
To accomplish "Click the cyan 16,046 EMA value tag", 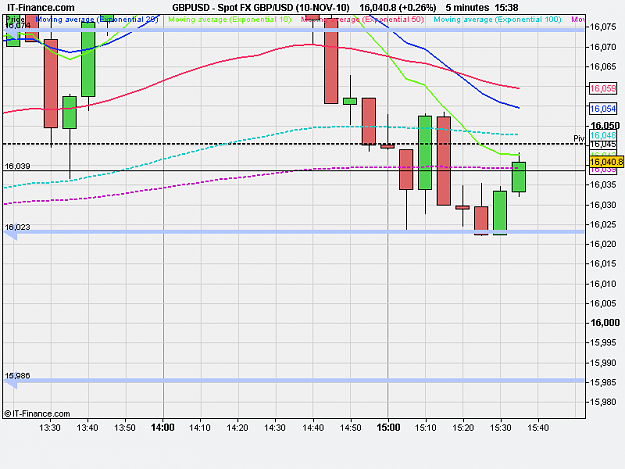I will pos(603,135).
